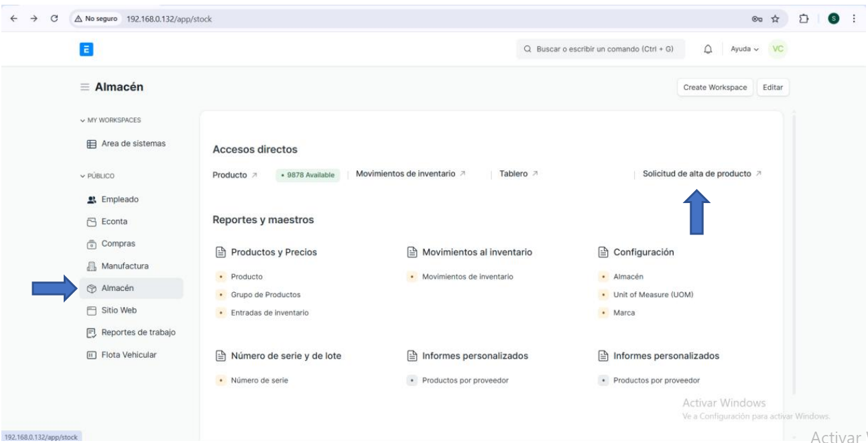Image resolution: width=868 pixels, height=443 pixels.
Task: Collapse the PÚBLICO sidebar section
Action: click(97, 176)
